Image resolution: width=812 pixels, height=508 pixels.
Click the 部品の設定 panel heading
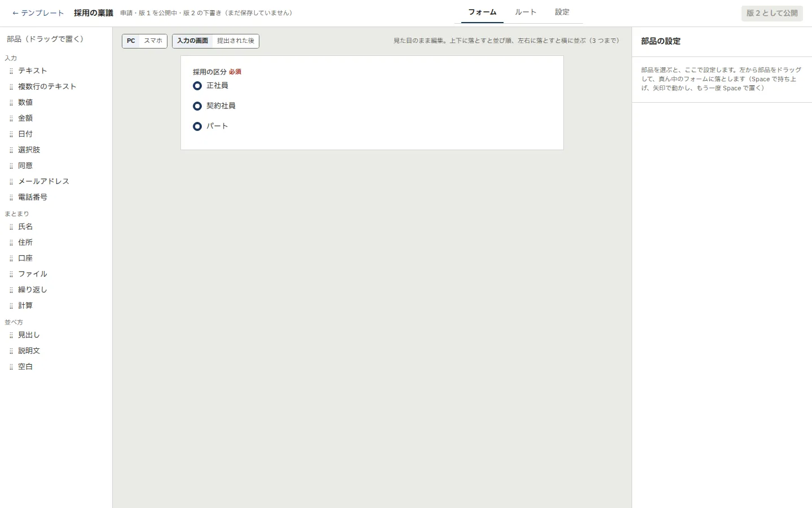coord(661,41)
